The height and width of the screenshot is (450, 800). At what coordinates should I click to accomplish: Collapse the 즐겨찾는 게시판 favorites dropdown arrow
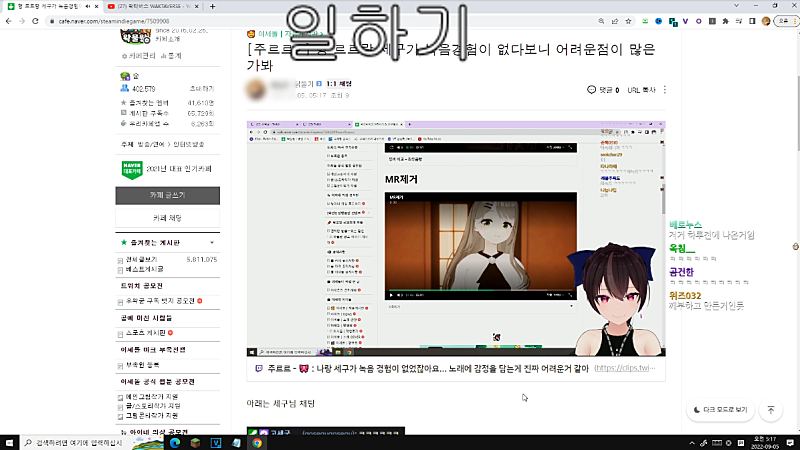click(212, 243)
